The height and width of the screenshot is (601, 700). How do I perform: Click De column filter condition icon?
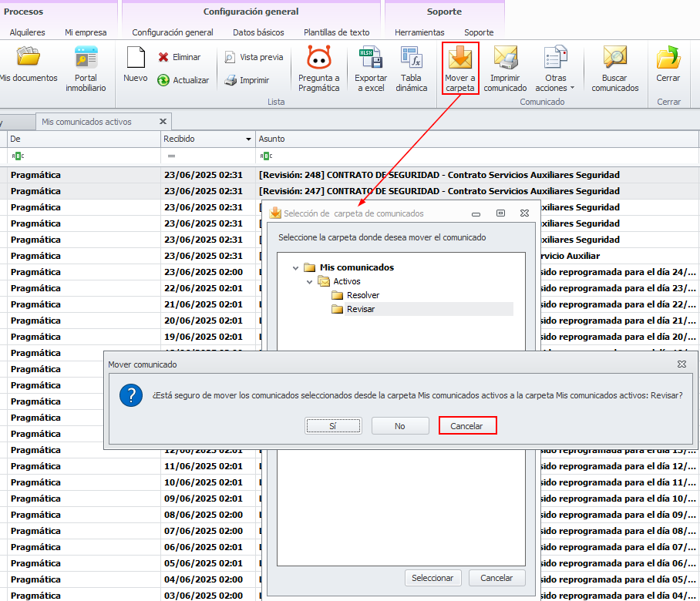coord(18,156)
